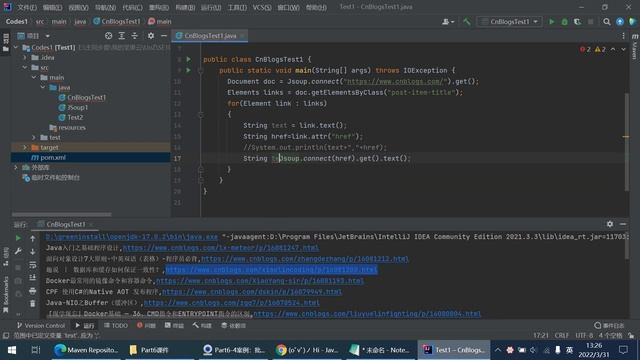Open the user account dropdown in toolbar
This screenshot has height=360, width=640.
point(448,22)
